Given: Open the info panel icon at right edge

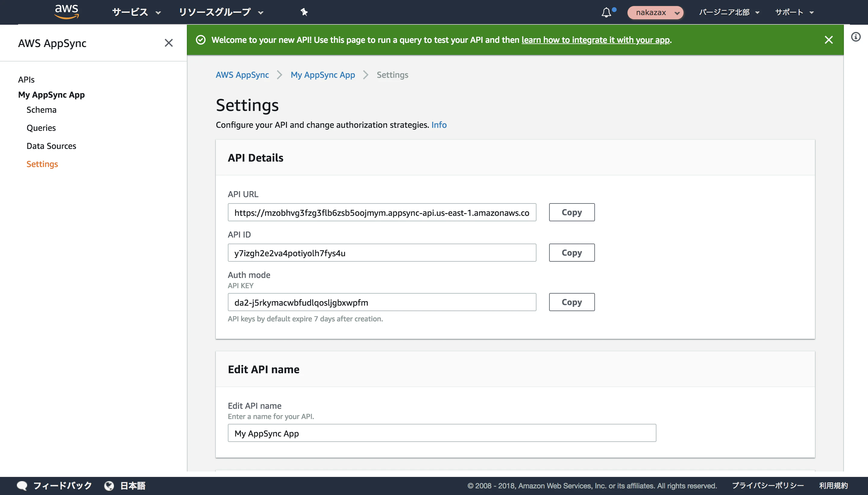Looking at the screenshot, I should [856, 37].
